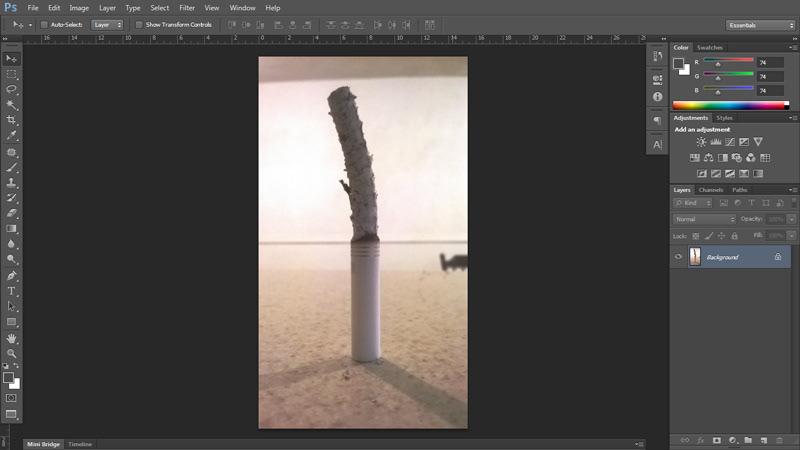The width and height of the screenshot is (800, 450).
Task: Pick a color from the spectrum ramp
Action: point(732,105)
